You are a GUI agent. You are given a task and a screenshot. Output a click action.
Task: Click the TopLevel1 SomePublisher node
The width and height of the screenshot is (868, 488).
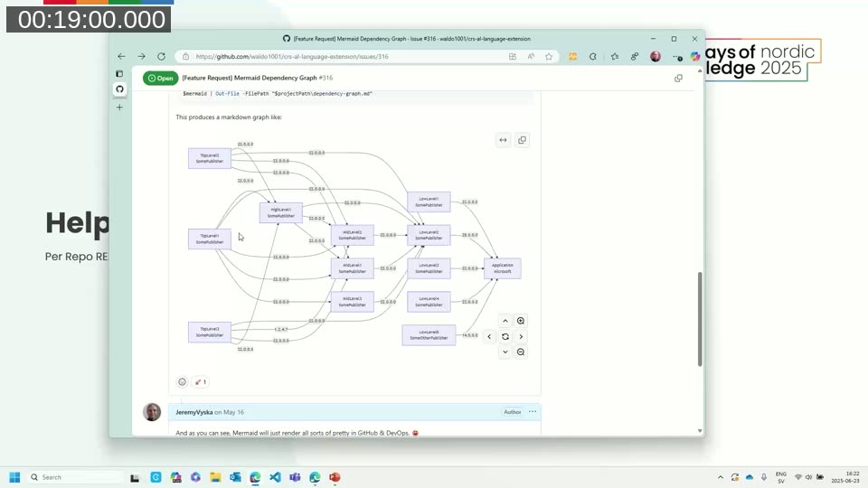(210, 239)
